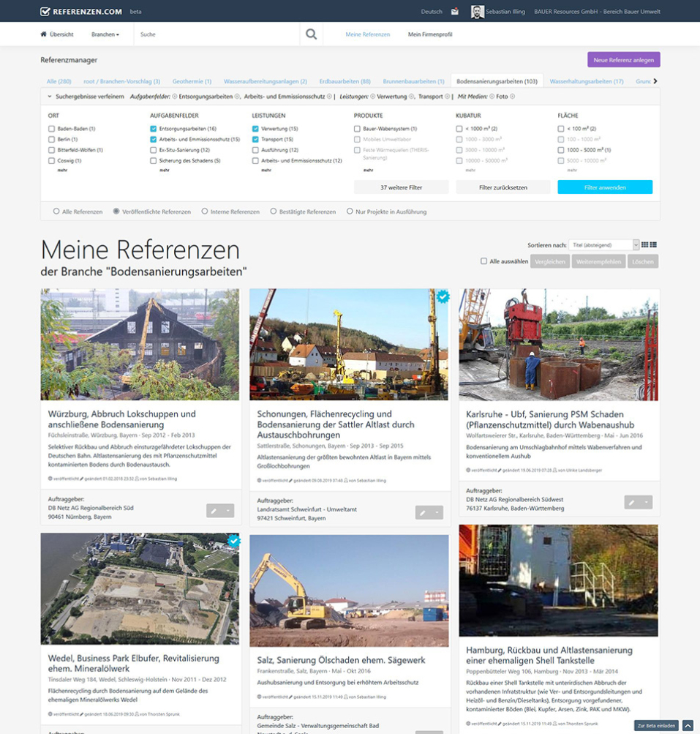Open the Karlsruhe PSM Schaden thumbnail

point(559,344)
